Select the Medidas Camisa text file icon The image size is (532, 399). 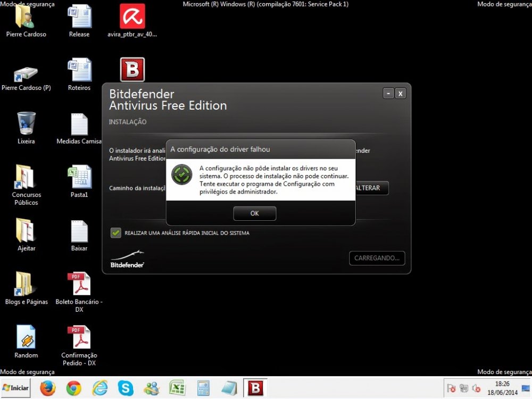coord(79,129)
